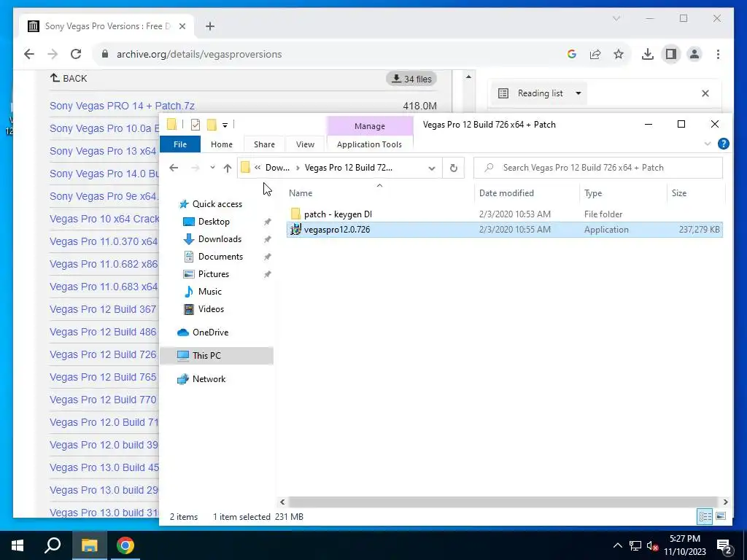Click archive.org file list scroll up arrow
This screenshot has height=560, width=747.
tap(468, 77)
